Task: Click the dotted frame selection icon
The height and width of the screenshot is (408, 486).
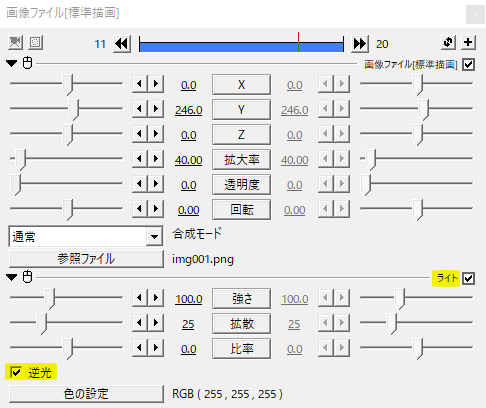Action: (35, 43)
